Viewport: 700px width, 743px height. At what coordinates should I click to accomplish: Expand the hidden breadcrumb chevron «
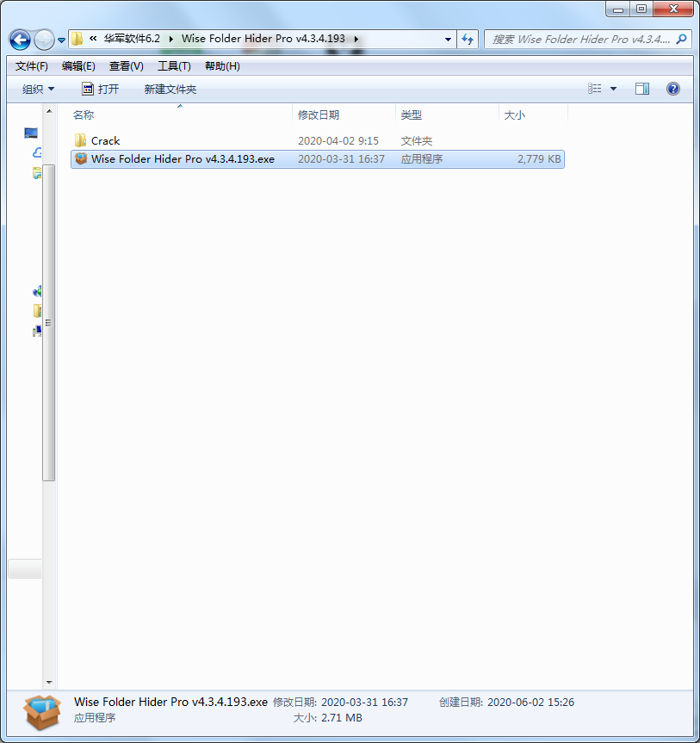93,39
